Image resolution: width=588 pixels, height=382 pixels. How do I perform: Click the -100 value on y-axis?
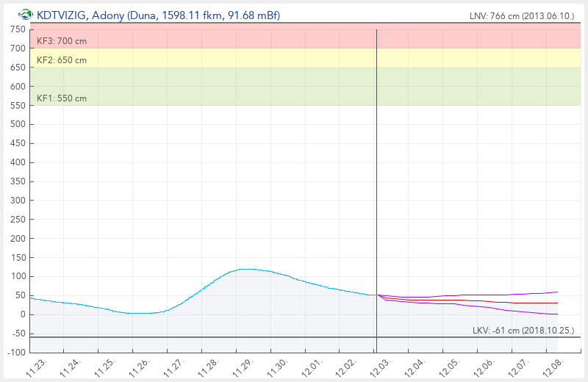[x=15, y=353]
